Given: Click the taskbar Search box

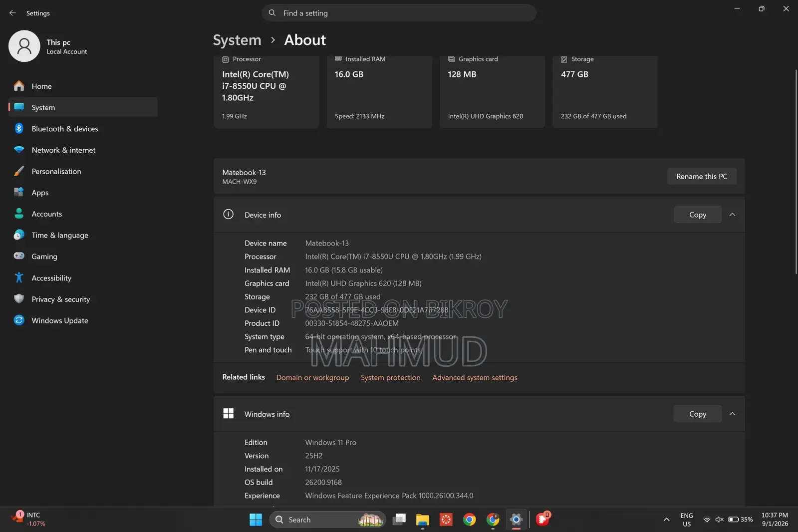Looking at the screenshot, I should 327,520.
